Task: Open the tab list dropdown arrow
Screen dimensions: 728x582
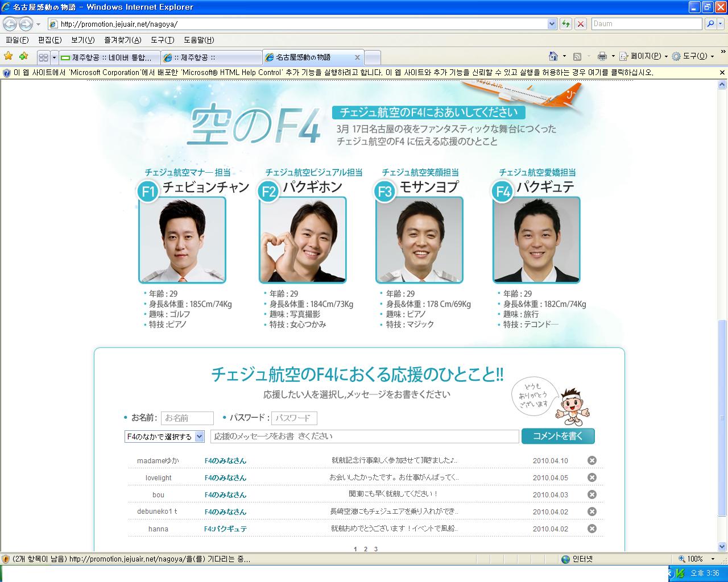Action: (x=54, y=57)
